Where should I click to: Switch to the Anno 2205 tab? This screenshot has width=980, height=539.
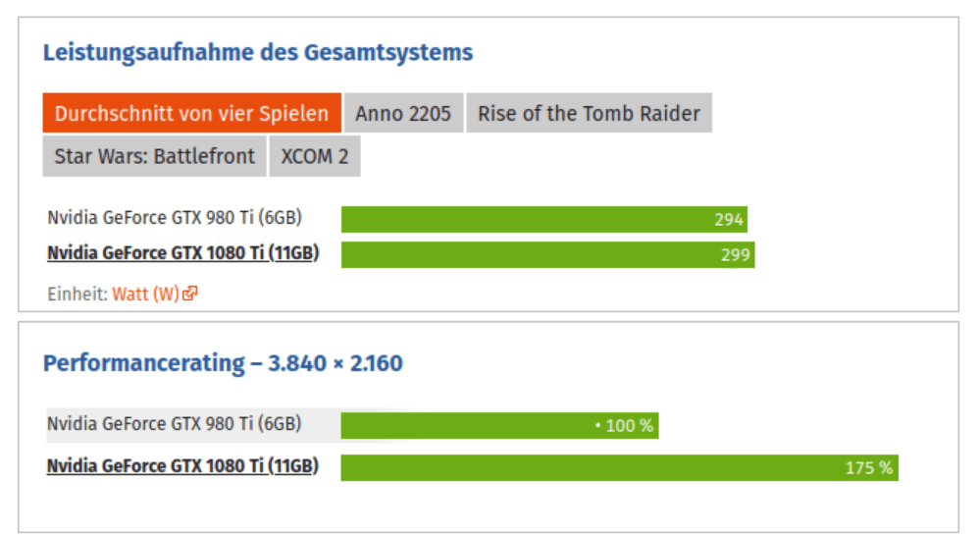[403, 113]
